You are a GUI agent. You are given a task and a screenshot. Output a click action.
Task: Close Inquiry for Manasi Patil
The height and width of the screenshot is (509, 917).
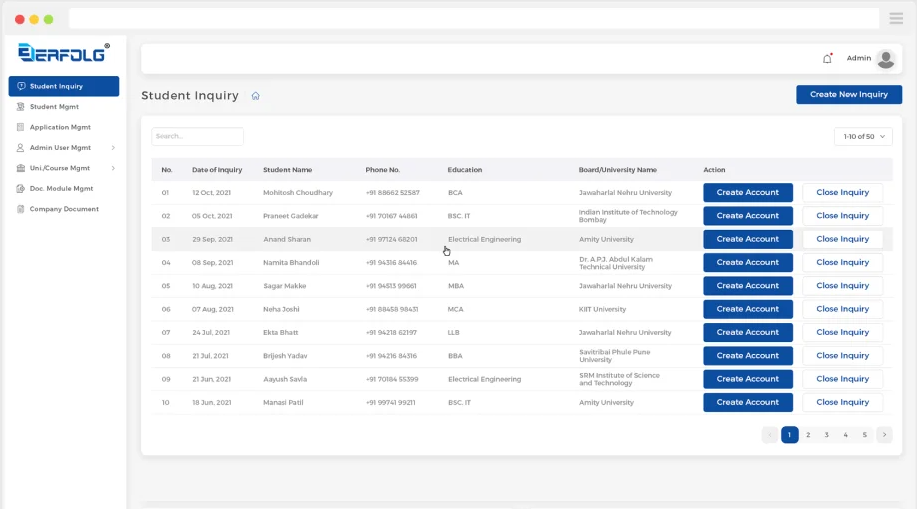842,402
